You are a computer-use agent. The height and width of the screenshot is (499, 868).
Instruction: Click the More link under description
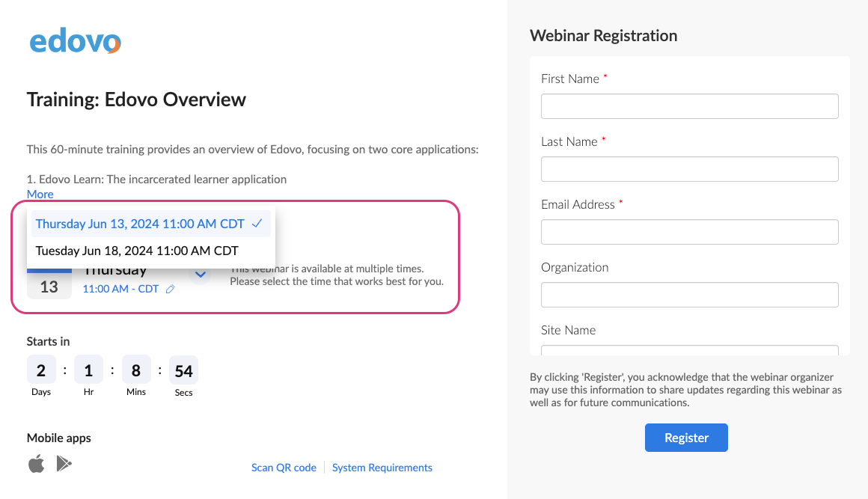pos(40,195)
